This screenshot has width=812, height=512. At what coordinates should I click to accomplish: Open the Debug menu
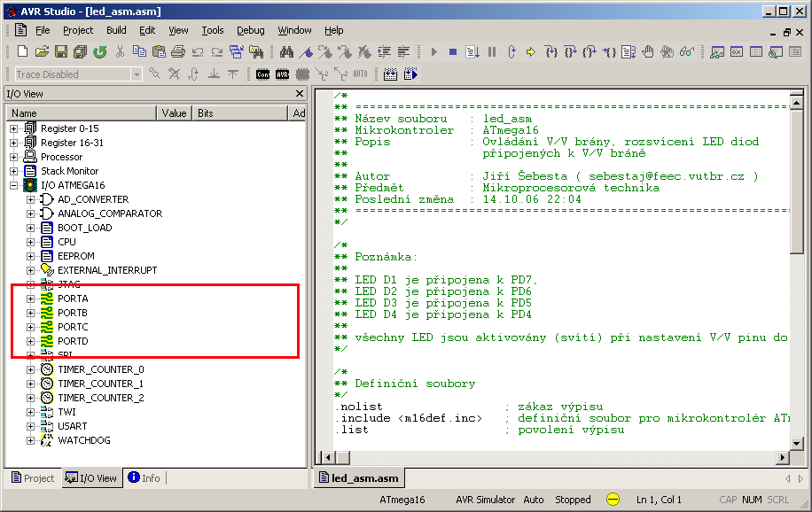tap(251, 30)
